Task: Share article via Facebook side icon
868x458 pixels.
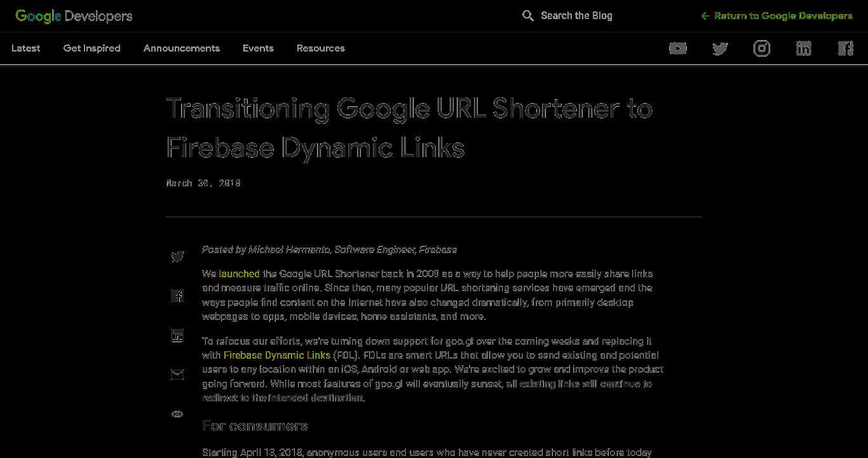Action: pyautogui.click(x=177, y=296)
